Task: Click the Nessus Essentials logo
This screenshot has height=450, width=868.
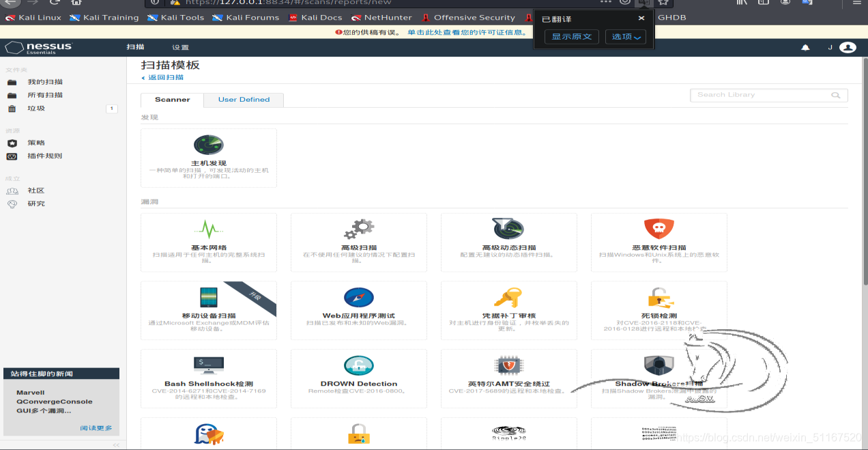Action: pos(38,47)
